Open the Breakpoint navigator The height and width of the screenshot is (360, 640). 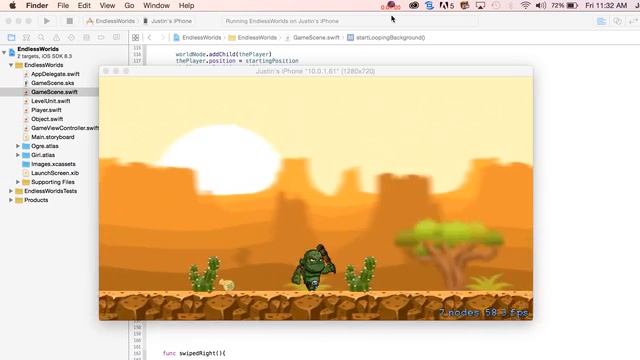coord(101,38)
